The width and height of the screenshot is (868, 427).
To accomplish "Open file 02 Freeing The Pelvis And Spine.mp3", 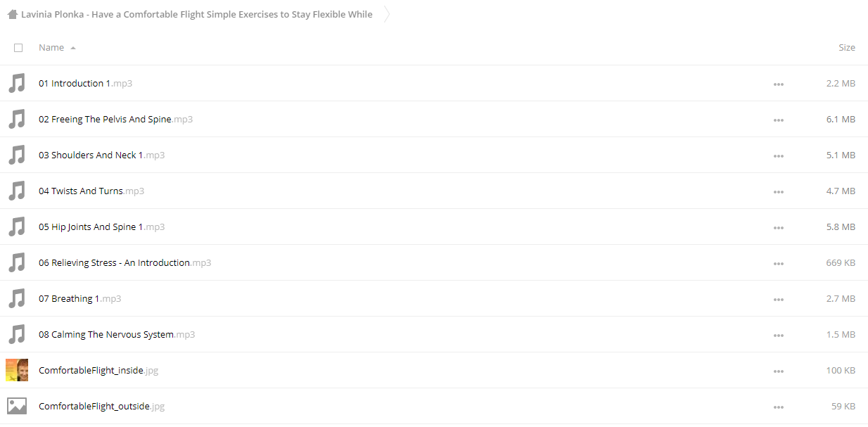I will [x=115, y=120].
